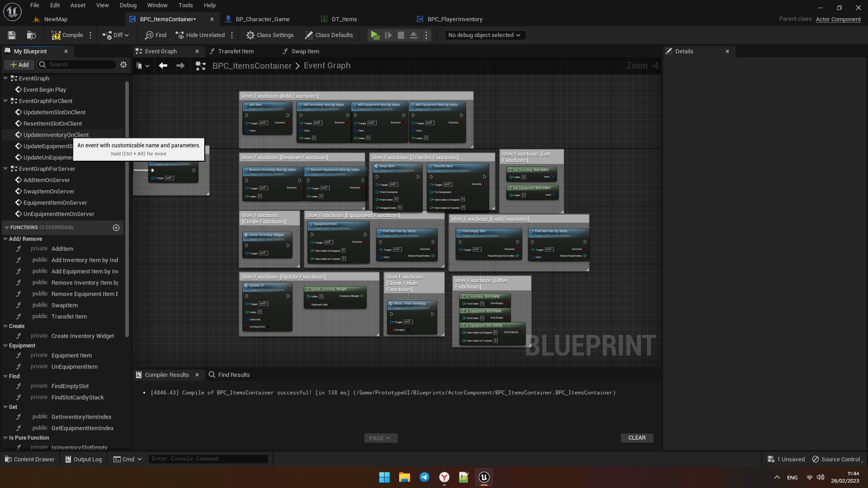Navigate back in graph history
This screenshot has height=488, width=868.
(163, 66)
